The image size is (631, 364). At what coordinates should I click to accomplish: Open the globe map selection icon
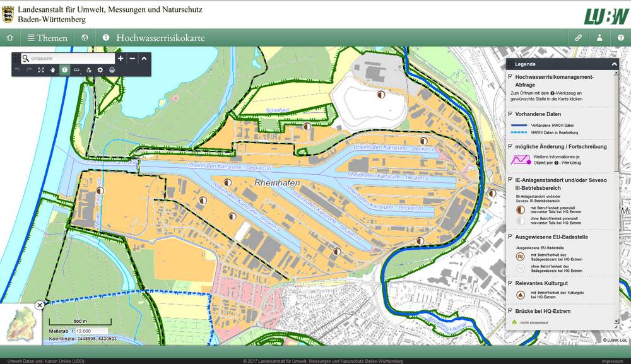pyautogui.click(x=85, y=38)
